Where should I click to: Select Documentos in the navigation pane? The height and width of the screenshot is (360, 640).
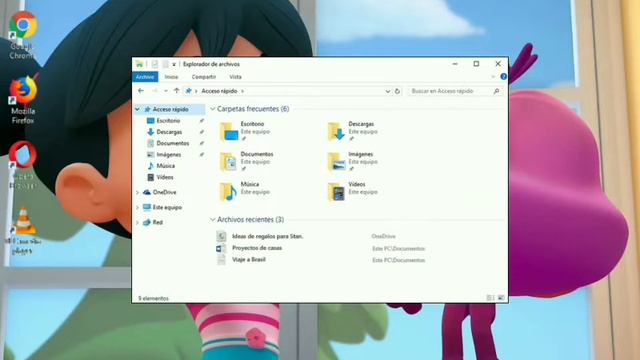click(x=173, y=143)
